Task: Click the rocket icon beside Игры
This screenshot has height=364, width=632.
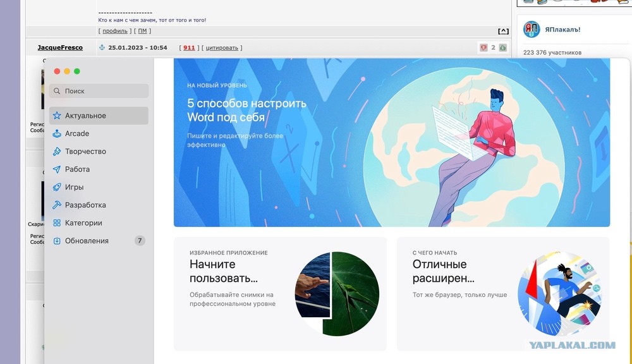Action: 57,187
